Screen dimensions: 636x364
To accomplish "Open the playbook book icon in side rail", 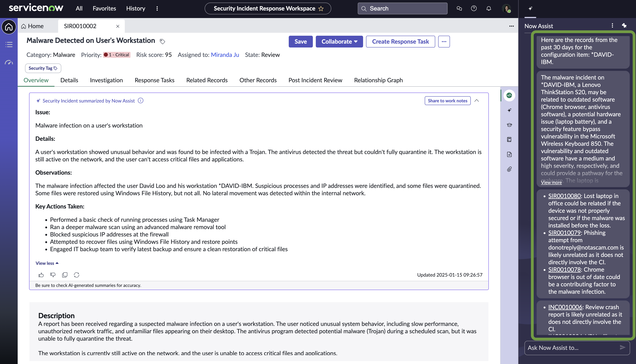I will click(x=509, y=139).
